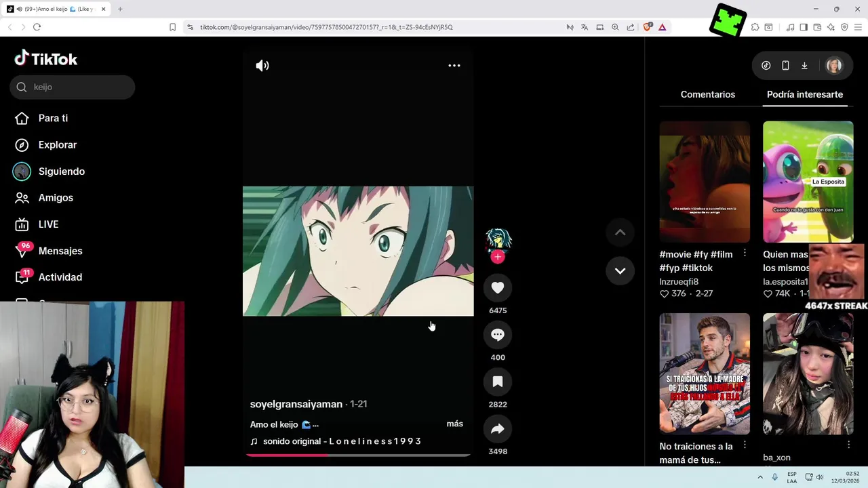Open the Amigos section

[56, 198]
